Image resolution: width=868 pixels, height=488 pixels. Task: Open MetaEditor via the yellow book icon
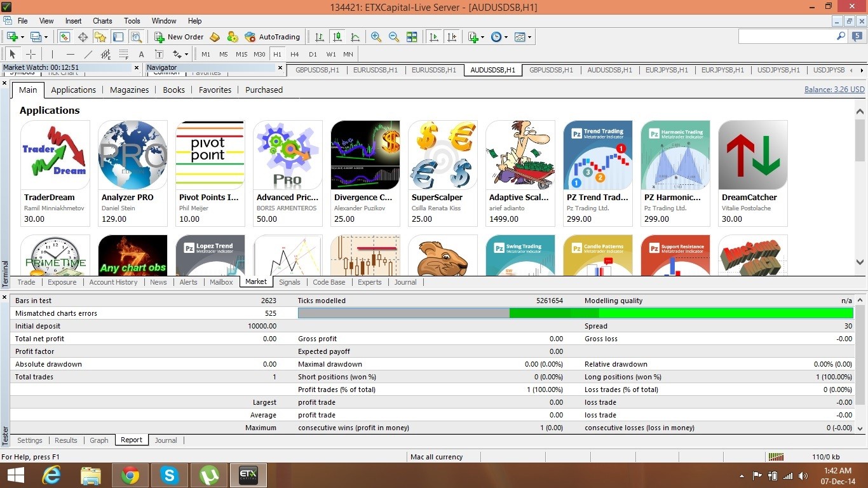click(215, 37)
